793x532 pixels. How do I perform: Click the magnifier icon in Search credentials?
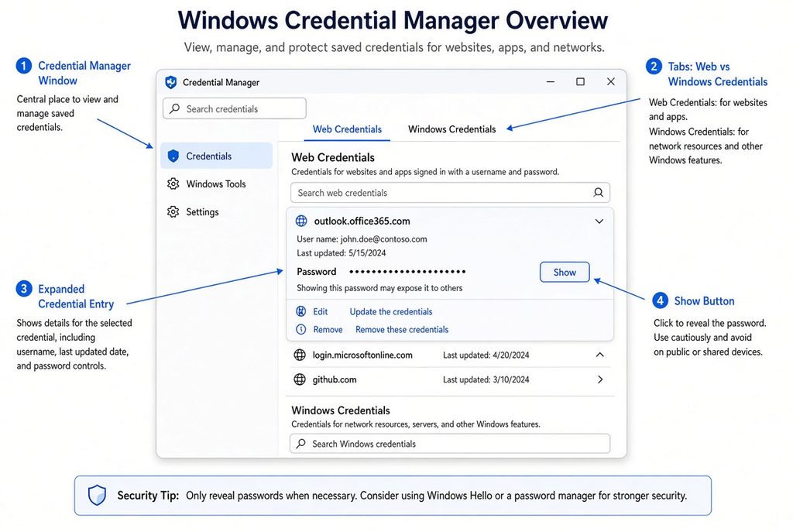175,108
